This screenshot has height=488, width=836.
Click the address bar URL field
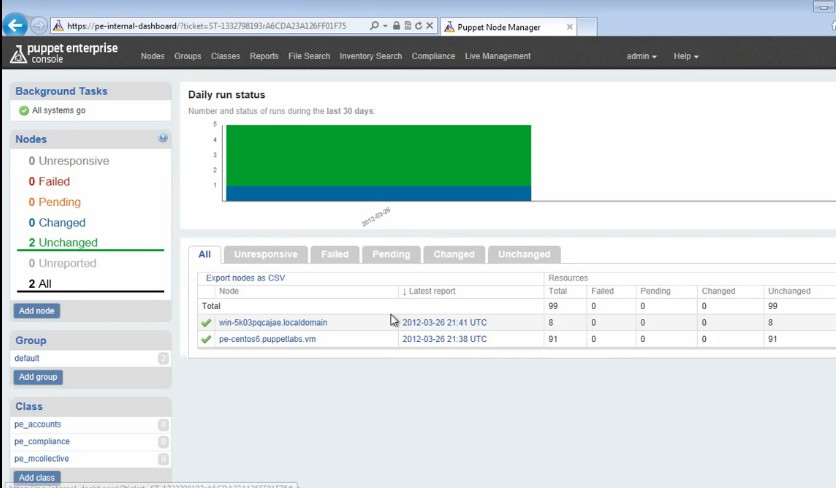pos(207,26)
